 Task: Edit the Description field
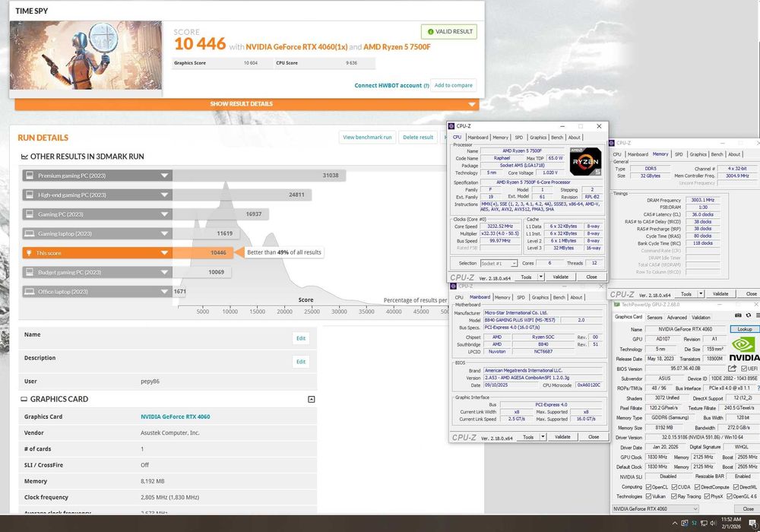pyautogui.click(x=301, y=362)
